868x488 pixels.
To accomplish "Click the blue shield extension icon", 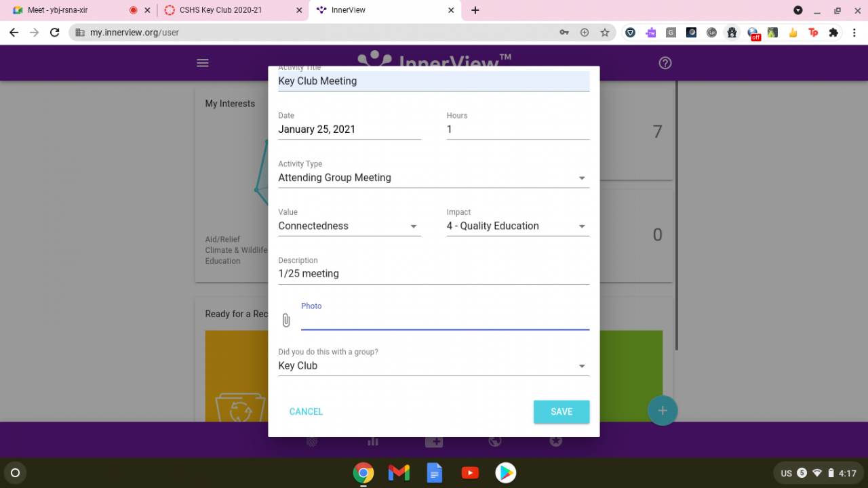I will pyautogui.click(x=631, y=33).
